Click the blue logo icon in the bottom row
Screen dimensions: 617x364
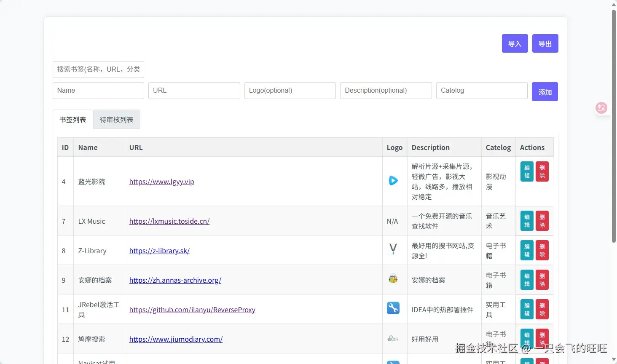tap(393, 361)
